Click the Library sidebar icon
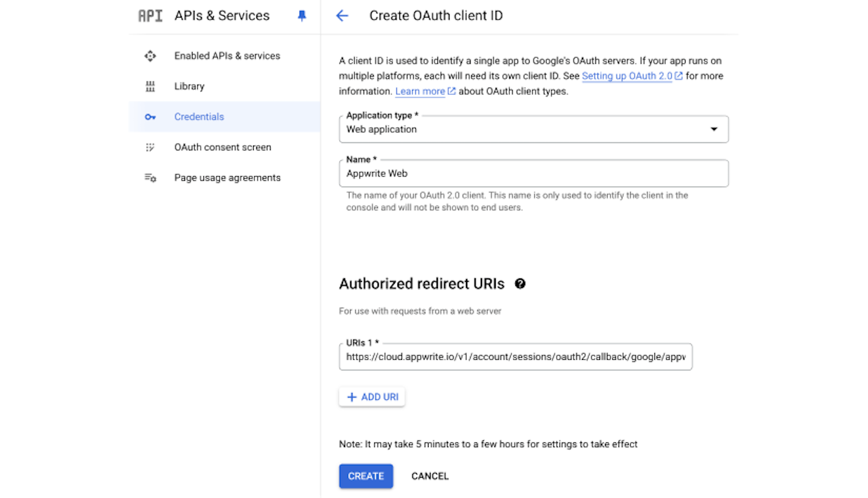The height and width of the screenshot is (498, 868). (x=151, y=86)
